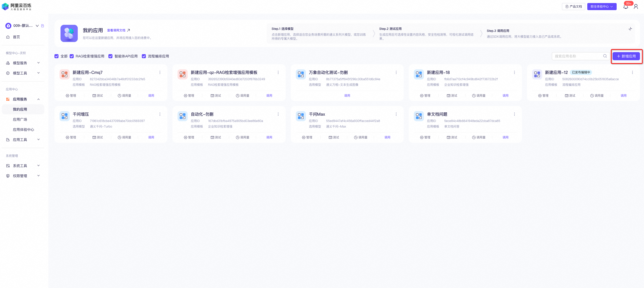644x288 pixels.
Task: Toggle the 流程编排应用 checkbox
Action: (x=144, y=56)
